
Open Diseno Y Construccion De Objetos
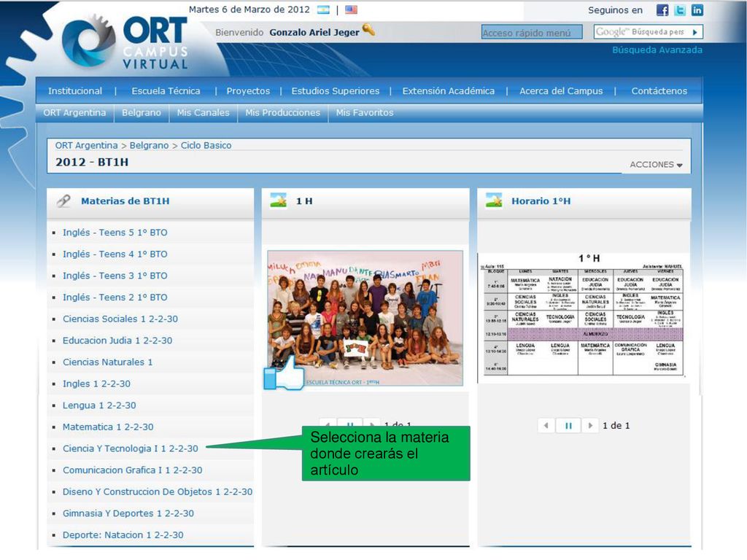pyautogui.click(x=158, y=492)
